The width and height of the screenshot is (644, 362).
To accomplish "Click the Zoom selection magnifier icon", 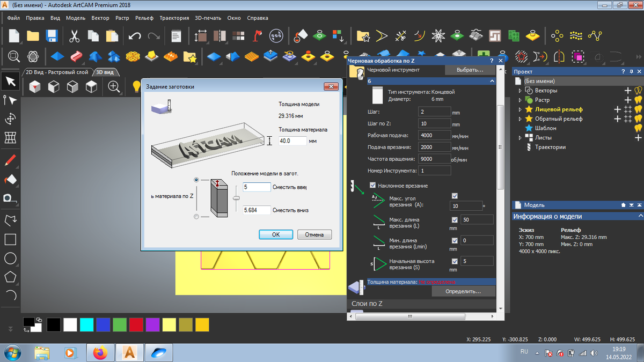I will [x=13, y=56].
